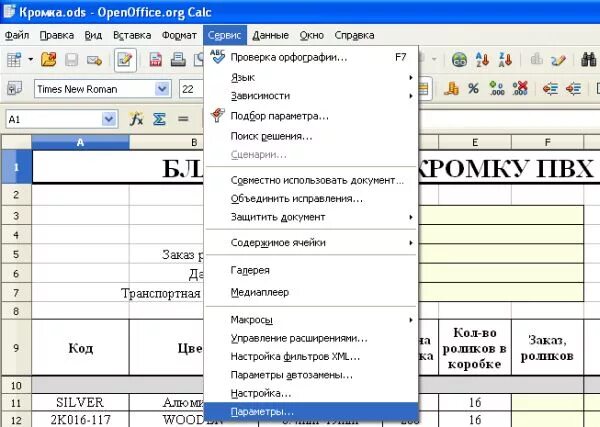This screenshot has width=600, height=427.
Task: Toggle the Edit File mode icon
Action: [125, 60]
